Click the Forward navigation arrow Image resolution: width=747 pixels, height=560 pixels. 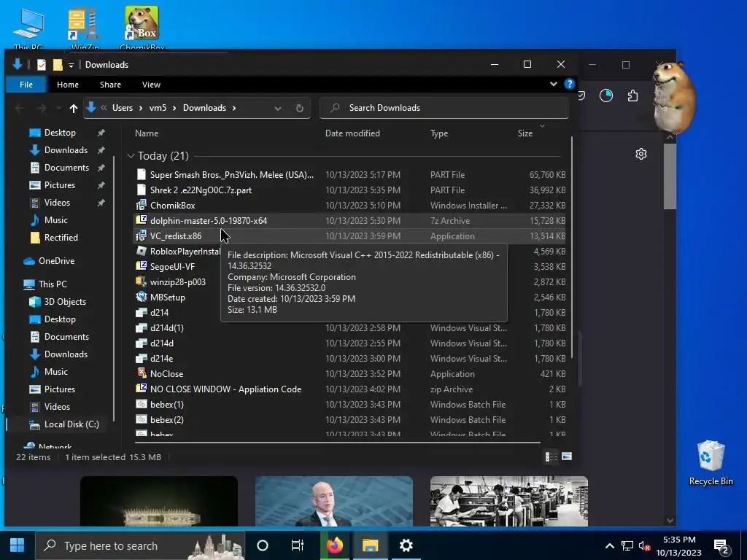pos(42,108)
